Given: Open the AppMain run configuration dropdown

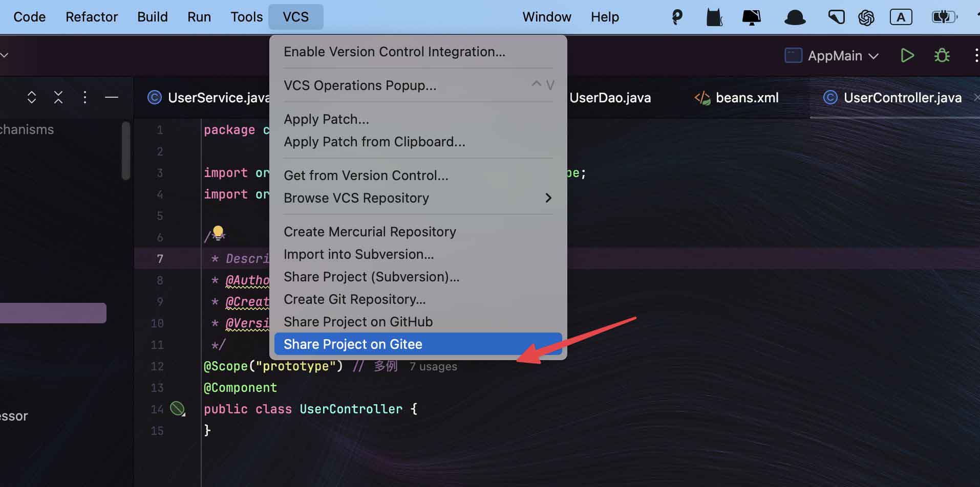Looking at the screenshot, I should click(x=832, y=55).
